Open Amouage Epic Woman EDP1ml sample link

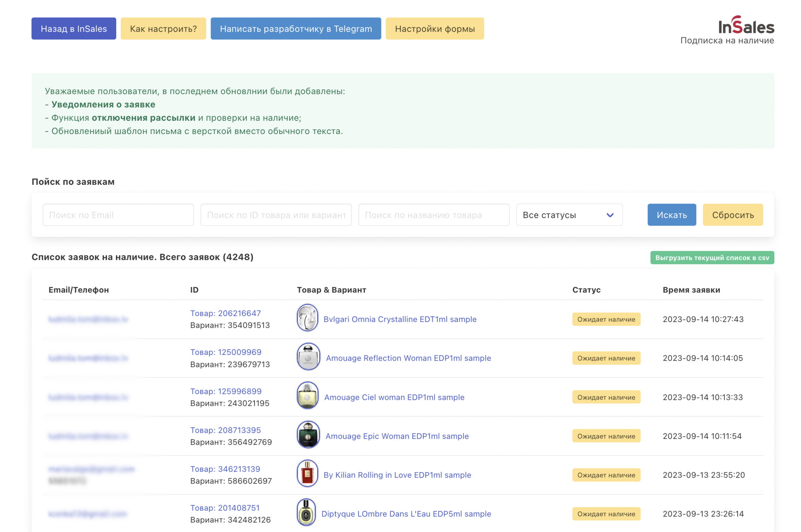pyautogui.click(x=397, y=436)
